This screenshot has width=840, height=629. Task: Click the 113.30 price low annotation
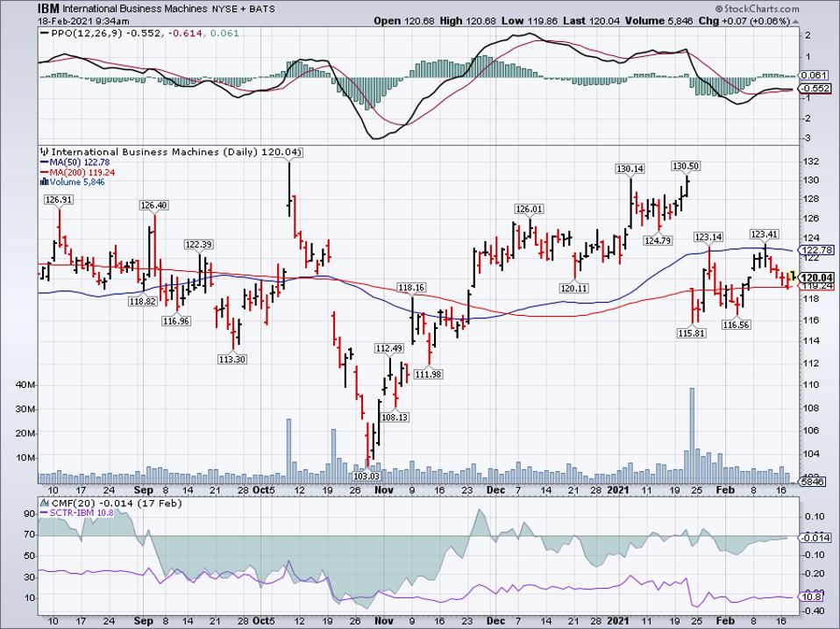232,359
